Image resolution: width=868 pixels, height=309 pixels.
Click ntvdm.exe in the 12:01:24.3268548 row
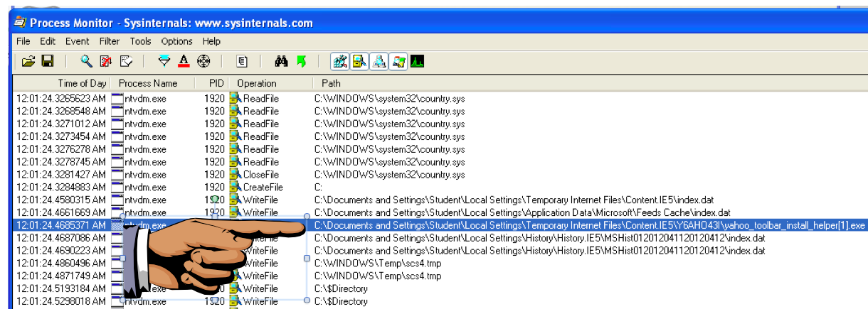145,111
